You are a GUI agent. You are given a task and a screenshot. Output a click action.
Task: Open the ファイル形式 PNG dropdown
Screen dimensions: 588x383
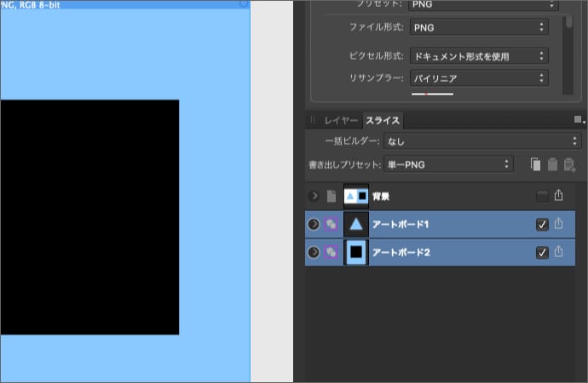476,27
